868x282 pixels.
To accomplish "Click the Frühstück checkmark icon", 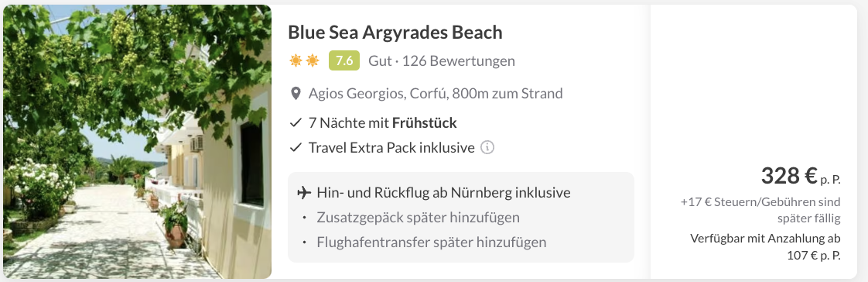I will point(296,123).
